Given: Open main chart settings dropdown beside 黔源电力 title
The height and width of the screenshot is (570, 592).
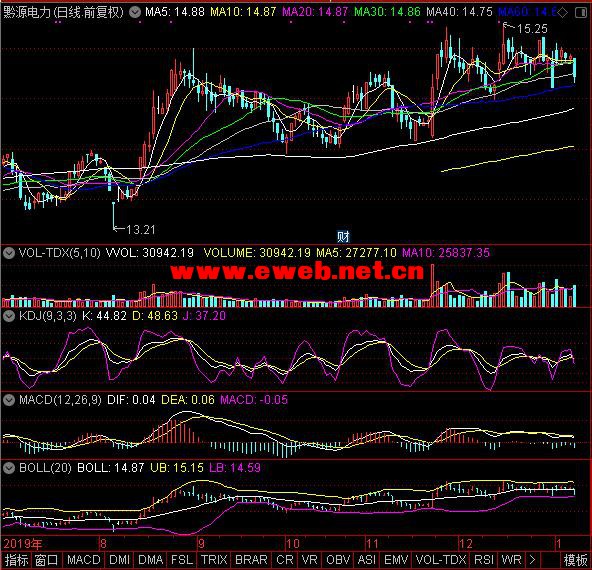Looking at the screenshot, I should pos(134,12).
